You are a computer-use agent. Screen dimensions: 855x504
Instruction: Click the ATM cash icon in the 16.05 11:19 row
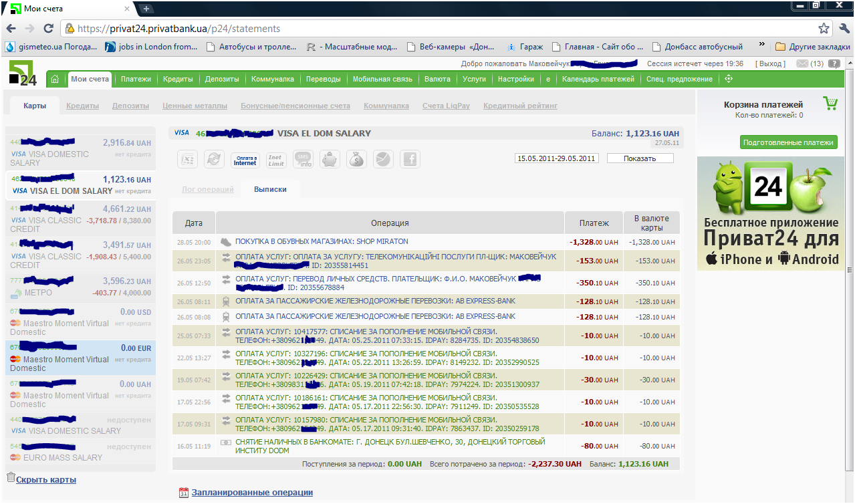tap(226, 442)
